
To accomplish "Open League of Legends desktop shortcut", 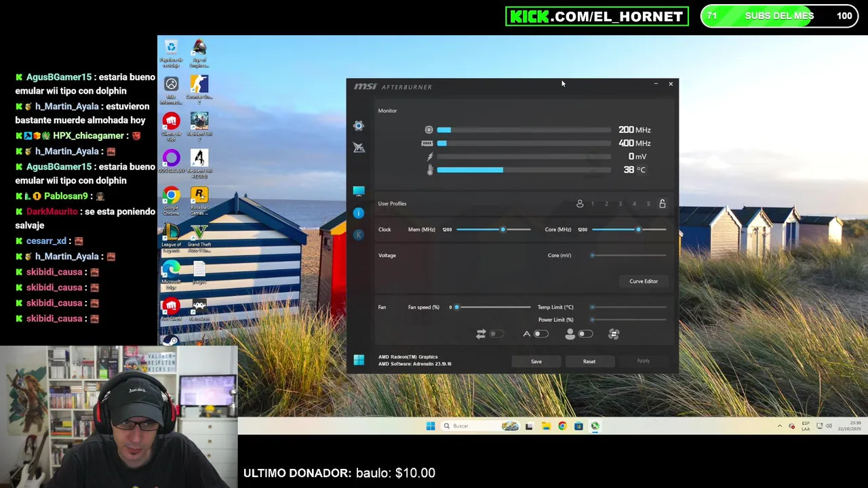I will 171,238.
